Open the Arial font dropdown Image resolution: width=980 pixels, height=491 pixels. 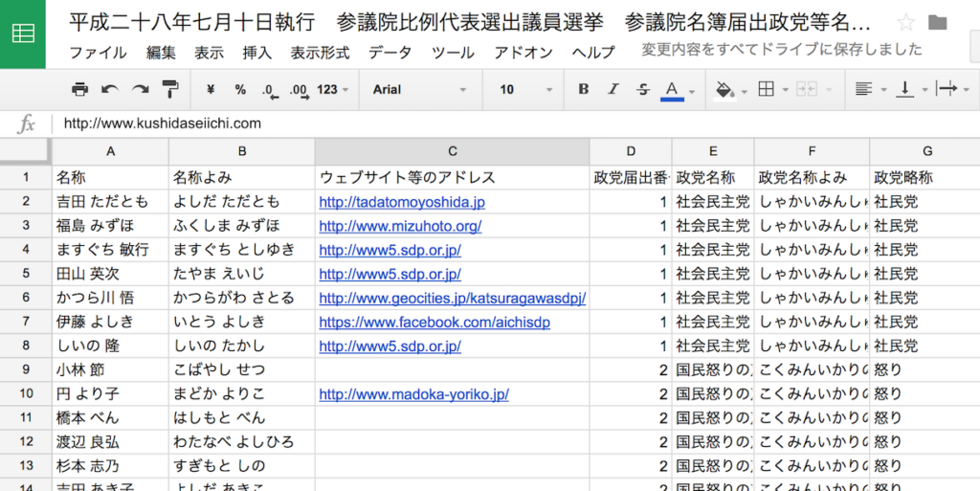click(419, 89)
